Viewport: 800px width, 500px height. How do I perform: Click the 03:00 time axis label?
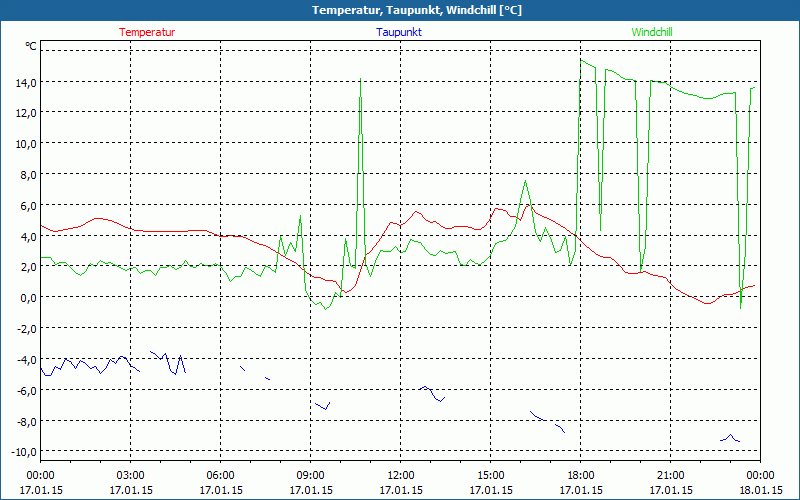[131, 476]
